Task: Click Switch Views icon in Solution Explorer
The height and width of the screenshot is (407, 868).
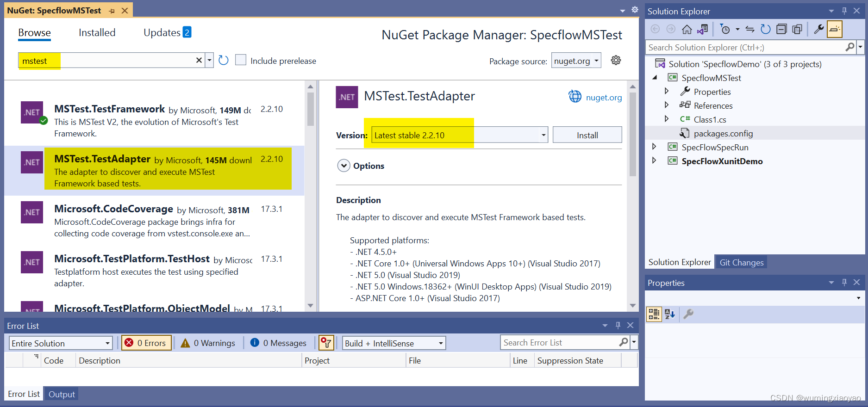Action: [x=703, y=30]
